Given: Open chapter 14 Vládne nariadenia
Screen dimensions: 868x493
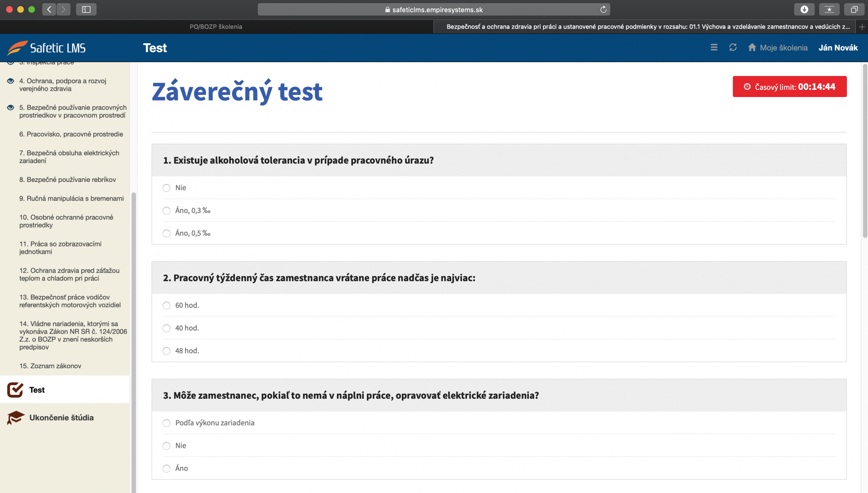Looking at the screenshot, I should click(73, 335).
